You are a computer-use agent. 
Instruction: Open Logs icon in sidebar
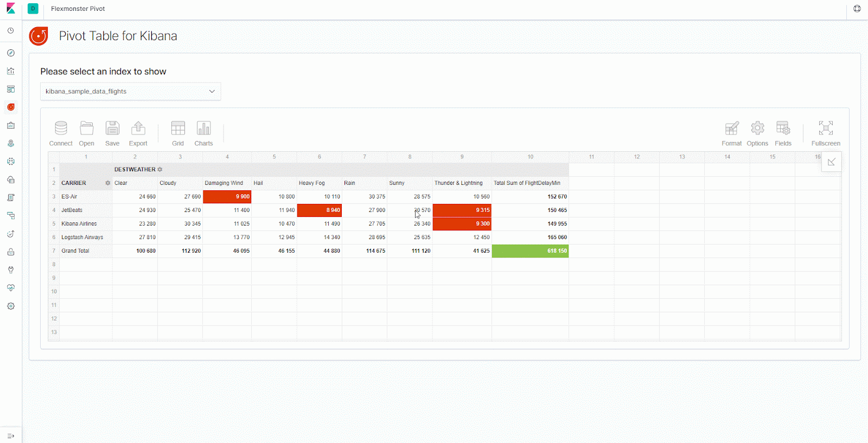tap(11, 197)
